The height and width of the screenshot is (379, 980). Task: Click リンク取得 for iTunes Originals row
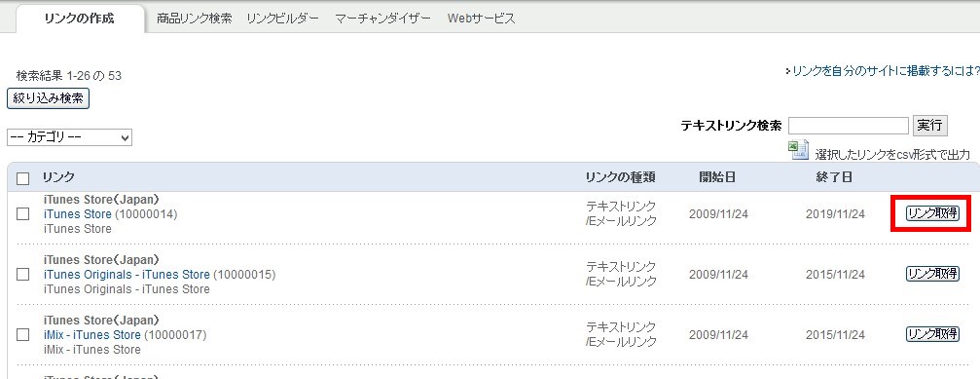pyautogui.click(x=932, y=274)
